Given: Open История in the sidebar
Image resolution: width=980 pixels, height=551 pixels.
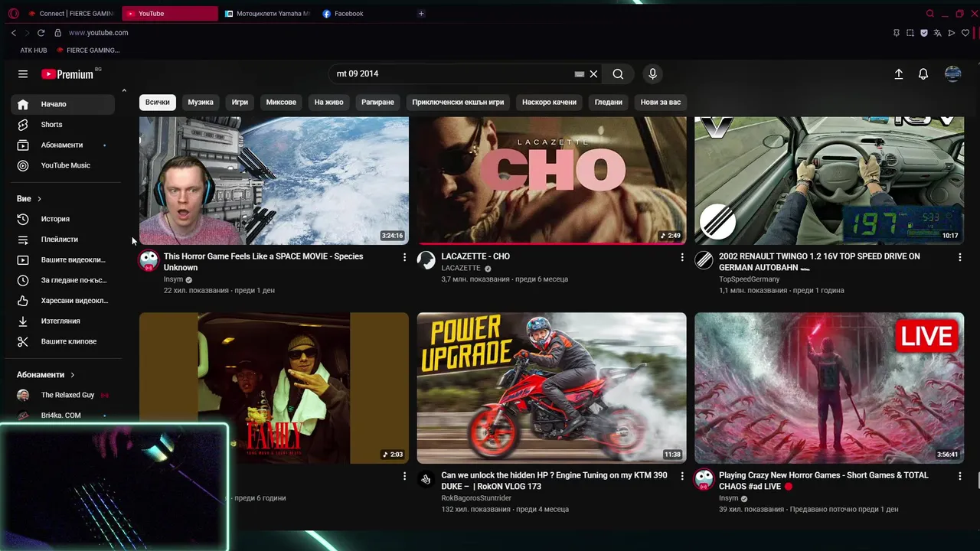Looking at the screenshot, I should click(x=63, y=219).
